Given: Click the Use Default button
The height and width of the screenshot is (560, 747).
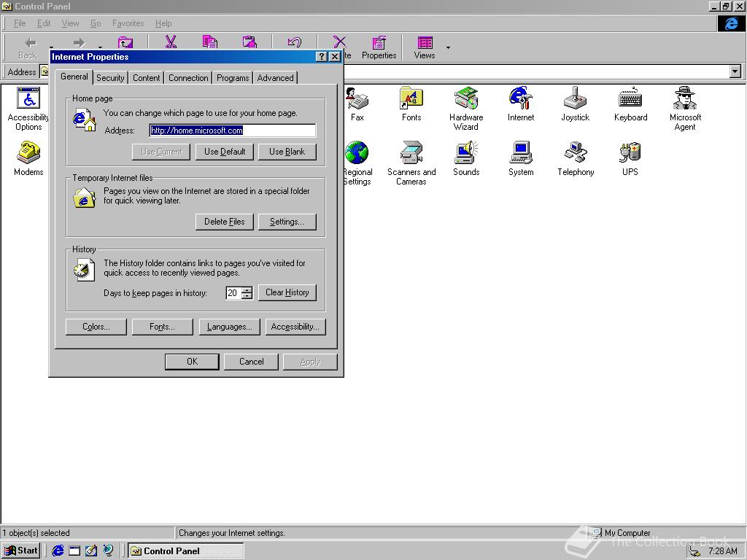Looking at the screenshot, I should (x=225, y=152).
